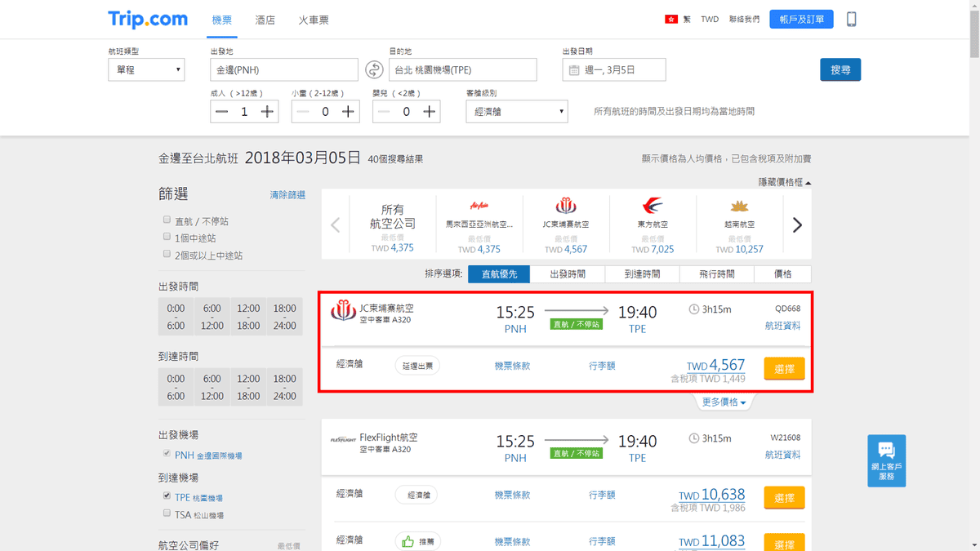Click the 12:00-18:00 departure time slot

coord(248,317)
